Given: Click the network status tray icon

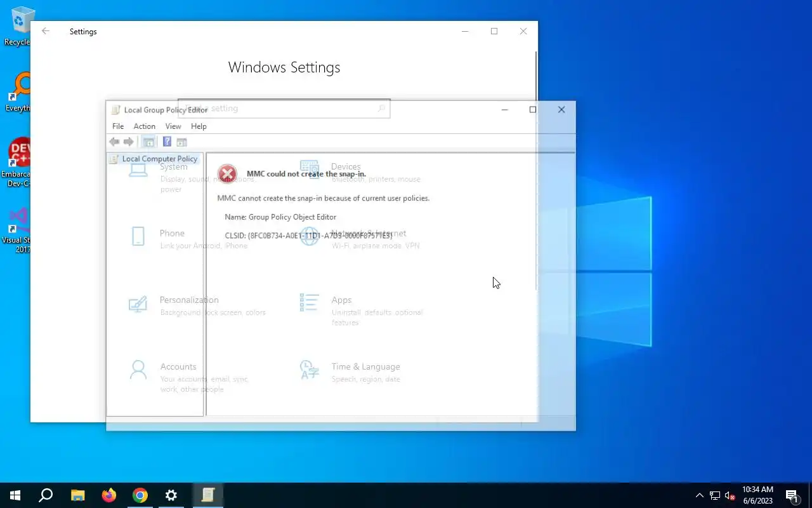Looking at the screenshot, I should pos(715,495).
